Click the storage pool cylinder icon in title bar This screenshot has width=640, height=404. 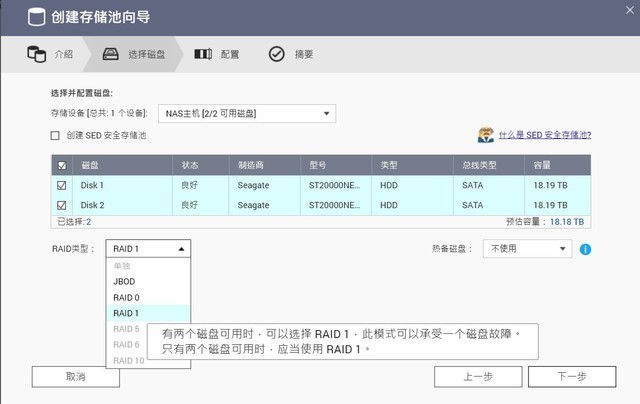36,17
